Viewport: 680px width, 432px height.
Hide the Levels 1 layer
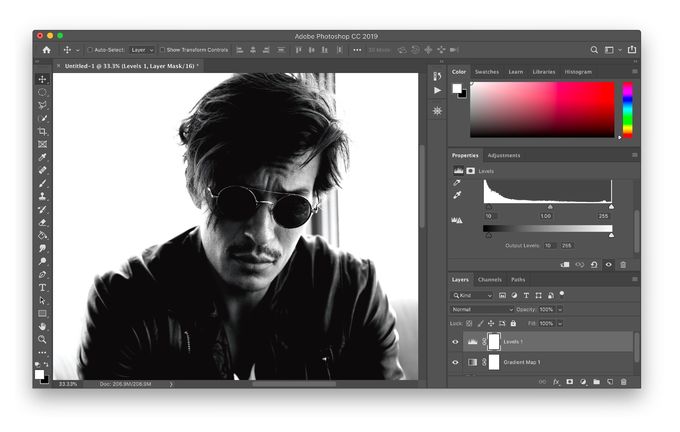455,342
